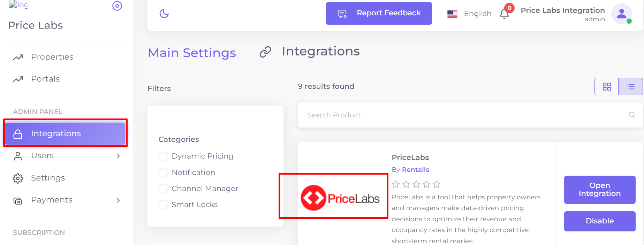644x245 pixels.
Task: Open notifications bell icon
Action: [504, 14]
